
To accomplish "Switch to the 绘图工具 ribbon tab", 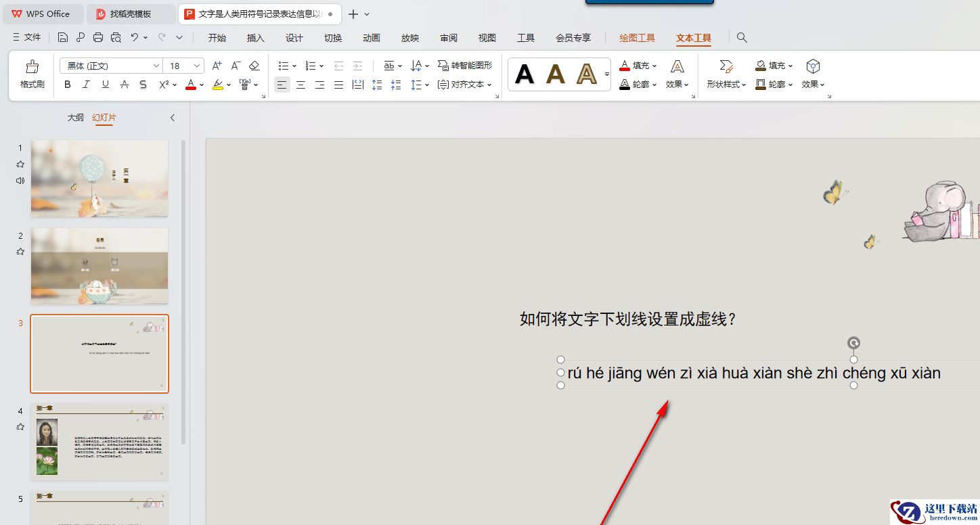I will point(638,38).
